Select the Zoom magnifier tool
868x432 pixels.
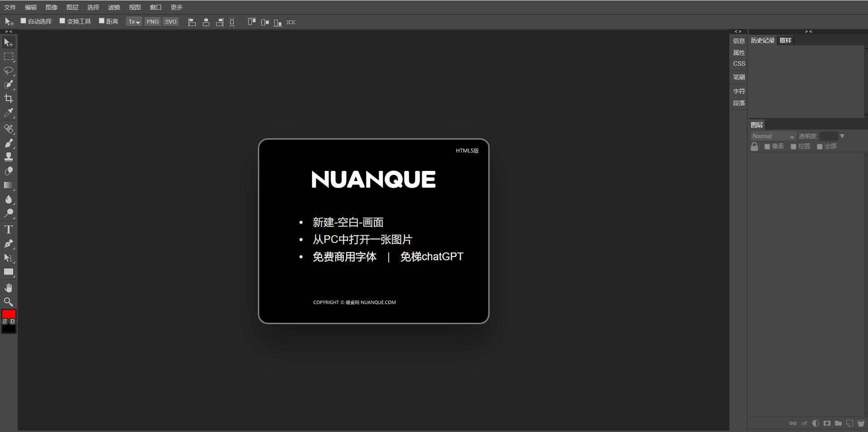click(9, 302)
